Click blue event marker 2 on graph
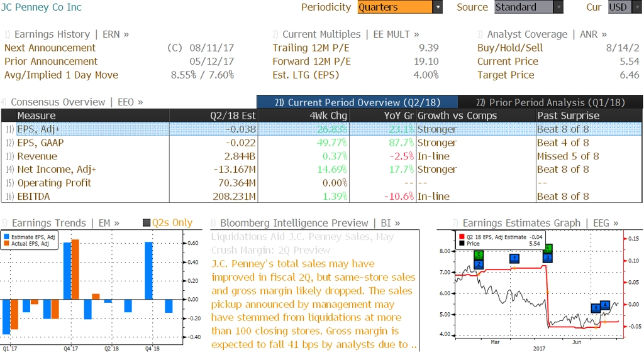644x353 pixels. click(x=479, y=264)
